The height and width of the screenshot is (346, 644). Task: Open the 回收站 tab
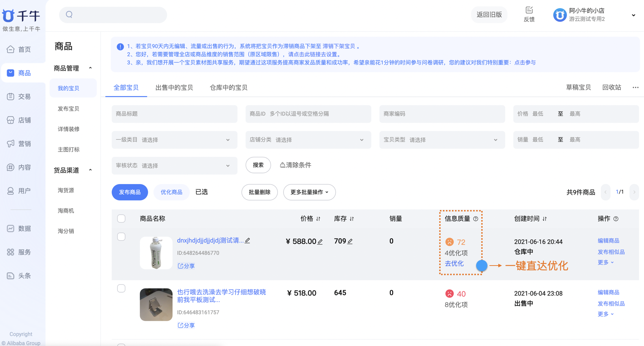point(612,87)
